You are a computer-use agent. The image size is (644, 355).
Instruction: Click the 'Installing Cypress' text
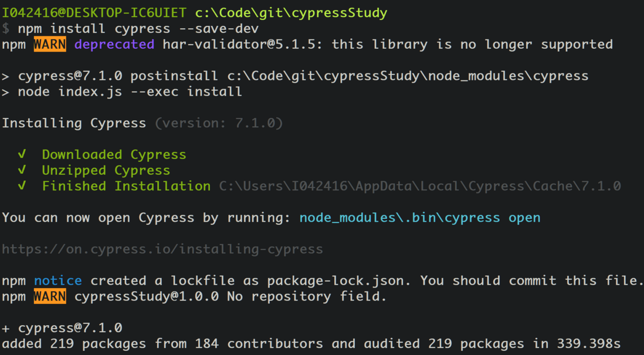click(x=74, y=123)
